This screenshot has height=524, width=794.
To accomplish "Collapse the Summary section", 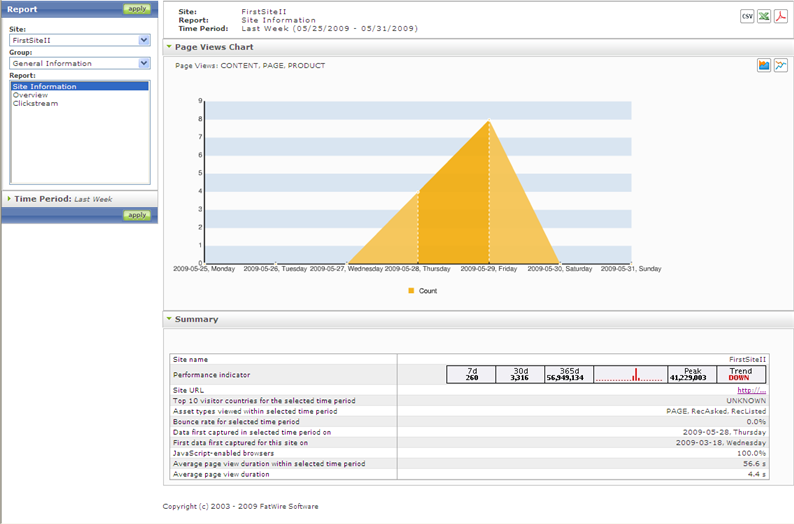I will click(169, 319).
